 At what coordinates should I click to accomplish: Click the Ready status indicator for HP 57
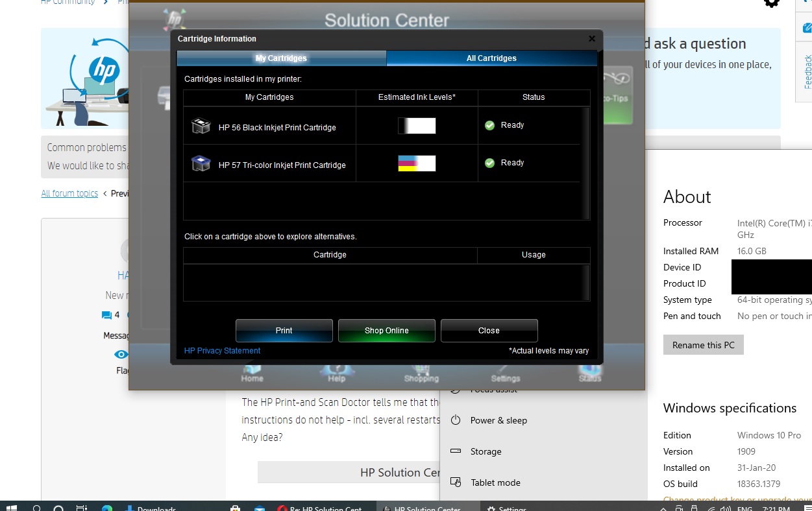click(489, 163)
